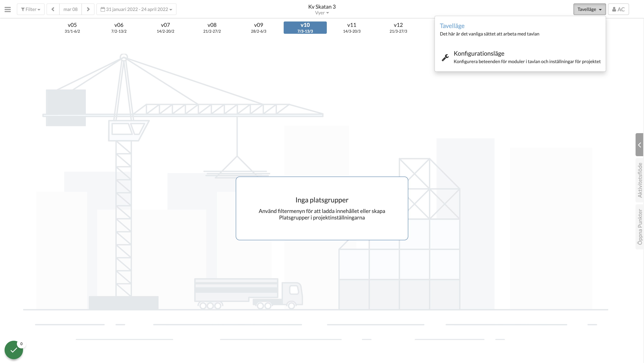Click the green checkmark round button

pos(14,350)
